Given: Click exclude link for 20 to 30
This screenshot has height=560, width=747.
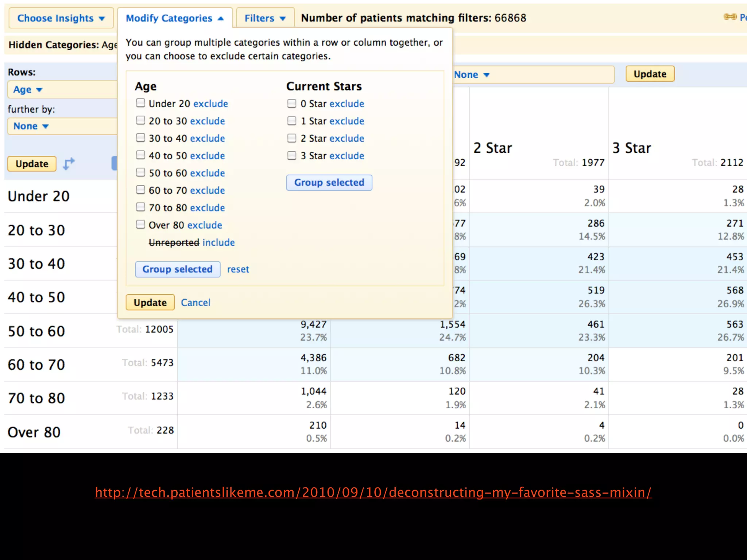Looking at the screenshot, I should pyautogui.click(x=208, y=121).
